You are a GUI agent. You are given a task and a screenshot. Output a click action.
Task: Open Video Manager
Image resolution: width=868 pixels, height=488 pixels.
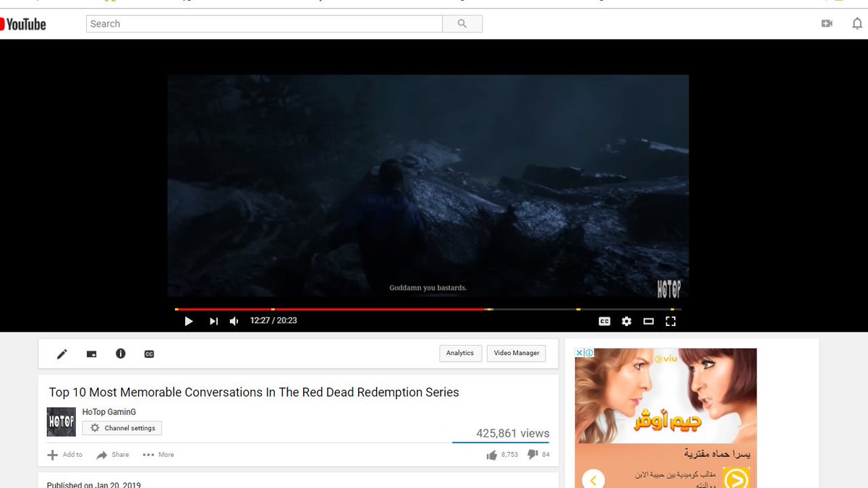click(x=516, y=354)
